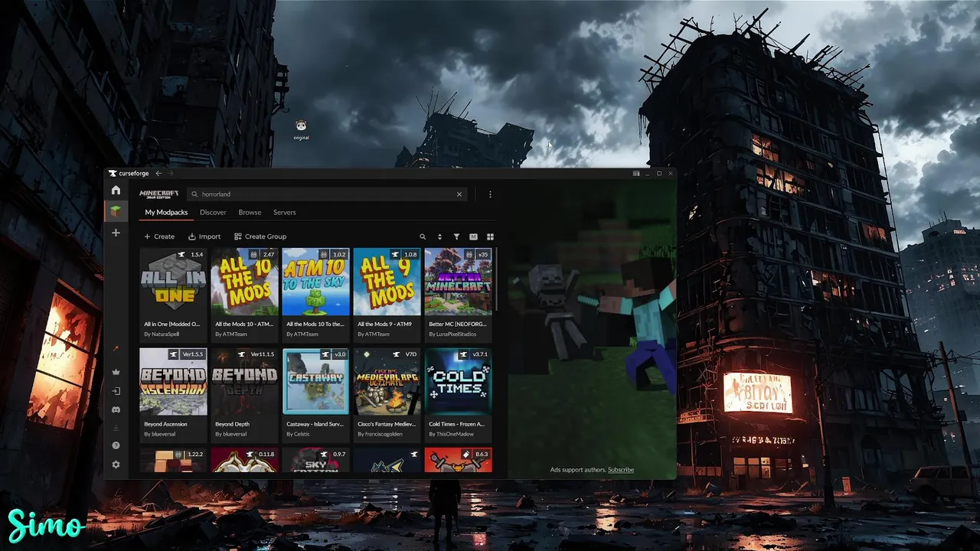The height and width of the screenshot is (551, 980).
Task: Open the All in One modpack thumbnail
Action: 173,282
